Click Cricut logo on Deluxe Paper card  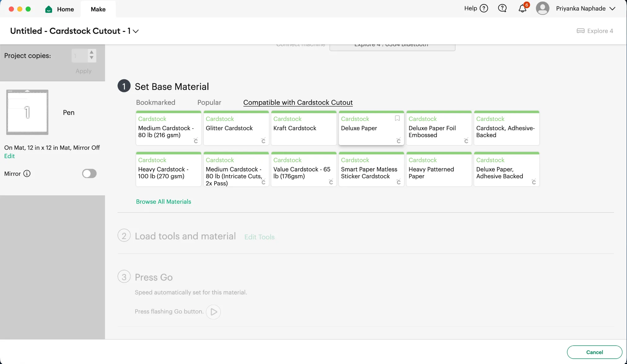coord(398,140)
